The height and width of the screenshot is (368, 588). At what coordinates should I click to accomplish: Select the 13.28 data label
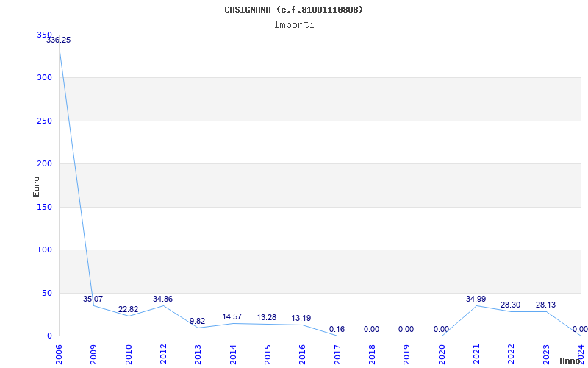tap(267, 318)
